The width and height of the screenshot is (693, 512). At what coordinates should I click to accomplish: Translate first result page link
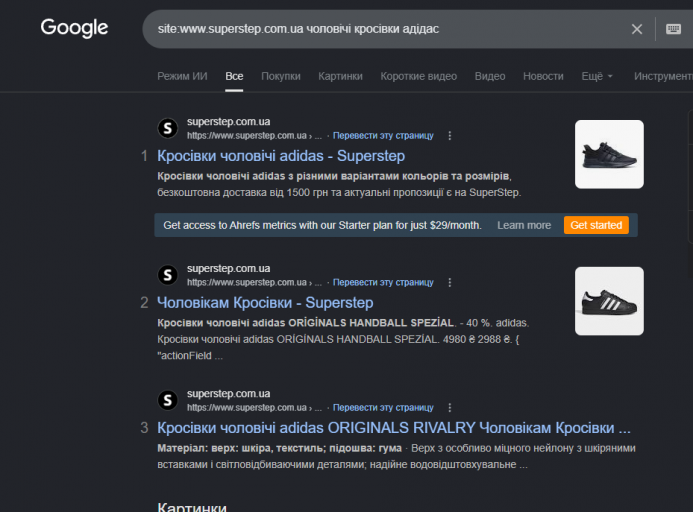(x=383, y=136)
